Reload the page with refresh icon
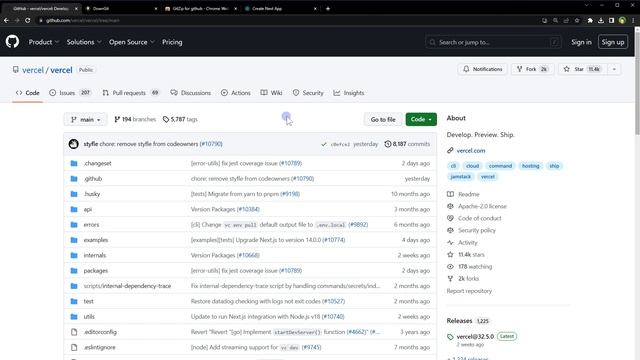Image resolution: width=640 pixels, height=360 pixels. click(28, 20)
